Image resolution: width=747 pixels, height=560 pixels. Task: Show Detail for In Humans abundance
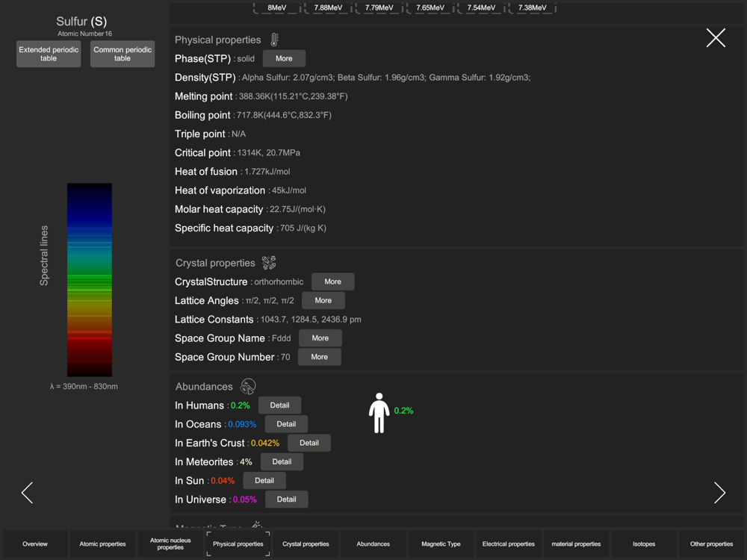point(279,405)
